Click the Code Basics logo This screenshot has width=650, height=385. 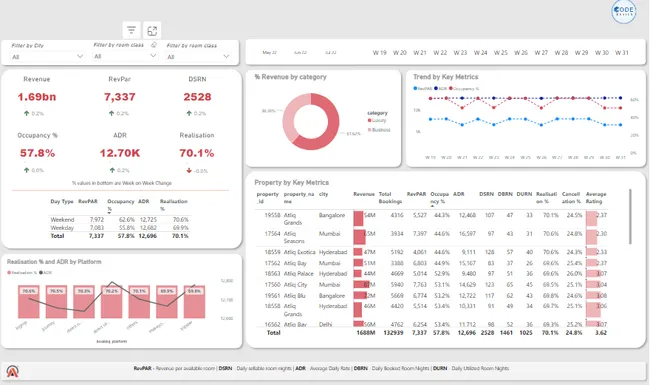(x=623, y=11)
